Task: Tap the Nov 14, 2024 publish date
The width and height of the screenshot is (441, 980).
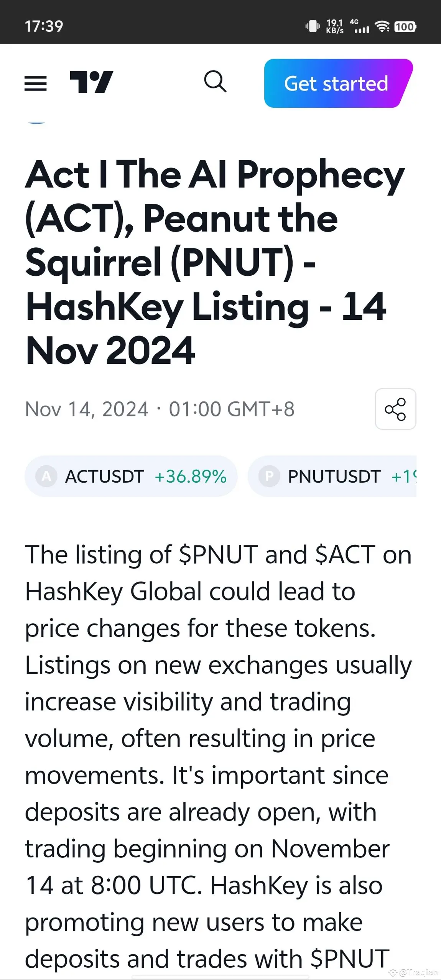Action: [87, 409]
